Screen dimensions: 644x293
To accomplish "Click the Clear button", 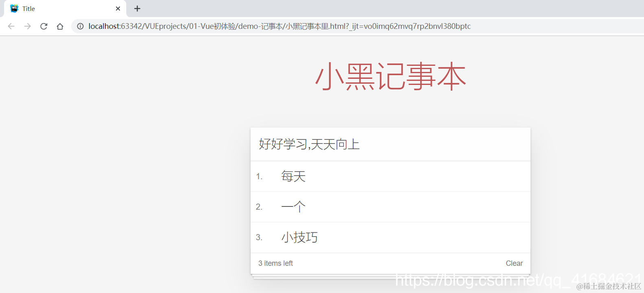I will (514, 263).
